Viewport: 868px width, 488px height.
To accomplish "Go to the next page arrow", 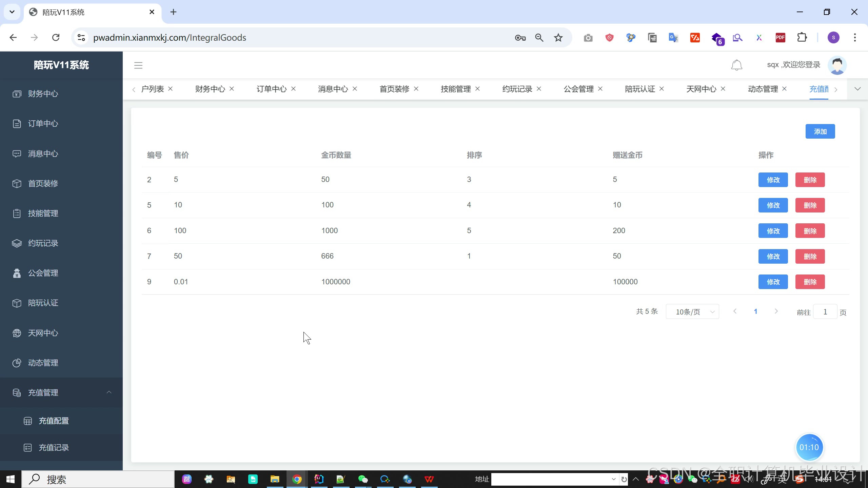I will 776,311.
